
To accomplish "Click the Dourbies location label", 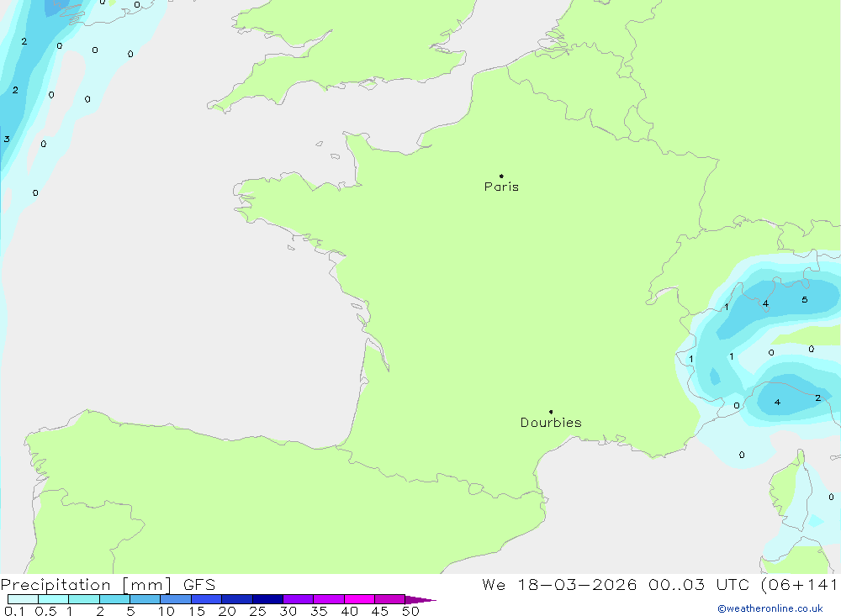I will 551,423.
